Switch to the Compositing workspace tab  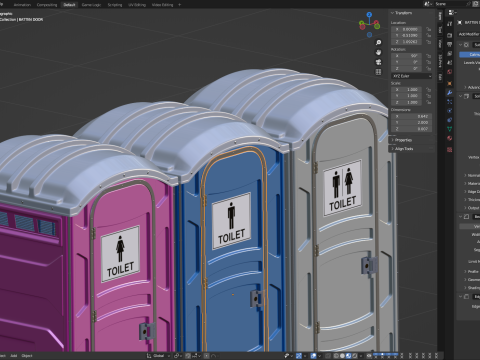coord(47,5)
